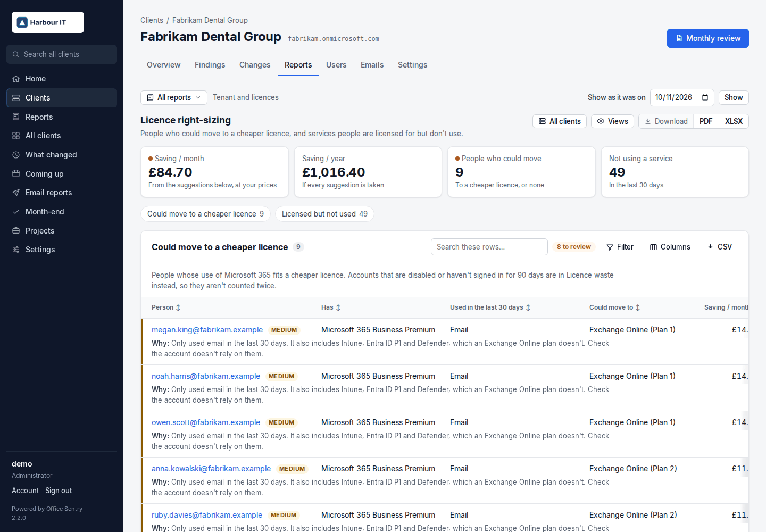Image resolution: width=766 pixels, height=532 pixels.
Task: Open the Monthly review document
Action: point(708,38)
